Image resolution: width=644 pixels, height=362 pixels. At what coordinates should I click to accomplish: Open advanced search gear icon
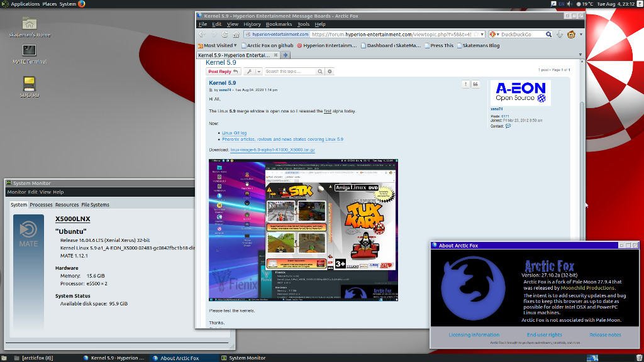(x=330, y=72)
